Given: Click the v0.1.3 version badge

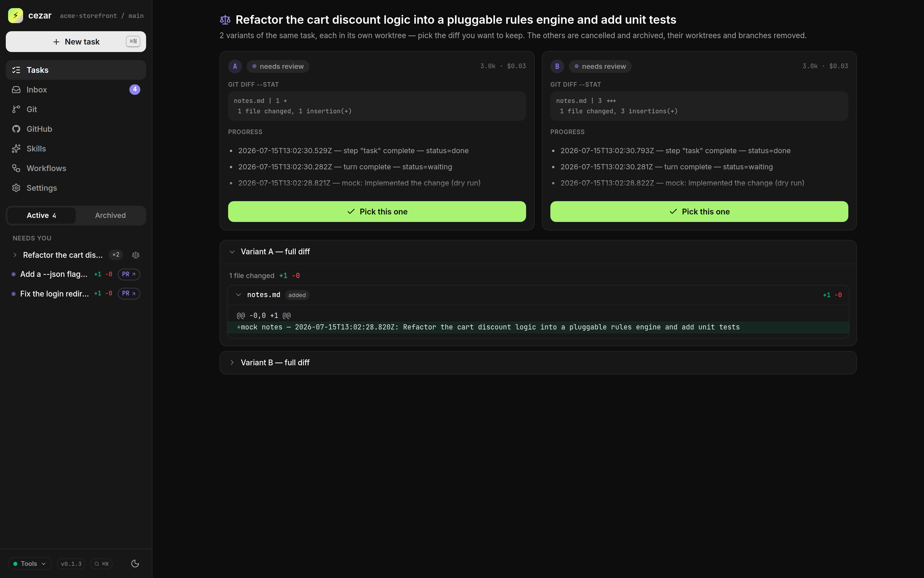Looking at the screenshot, I should click(71, 564).
